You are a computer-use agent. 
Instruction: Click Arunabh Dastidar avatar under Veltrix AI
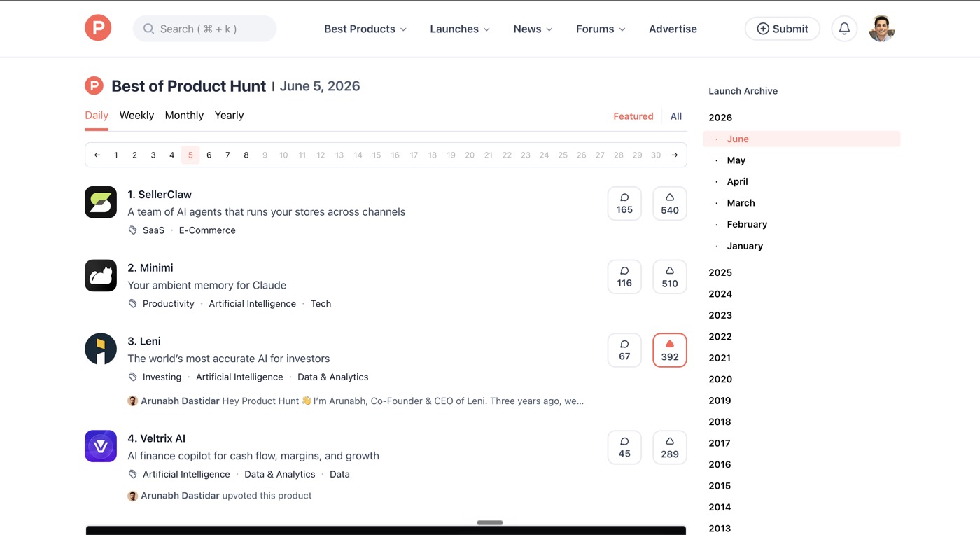coord(132,496)
